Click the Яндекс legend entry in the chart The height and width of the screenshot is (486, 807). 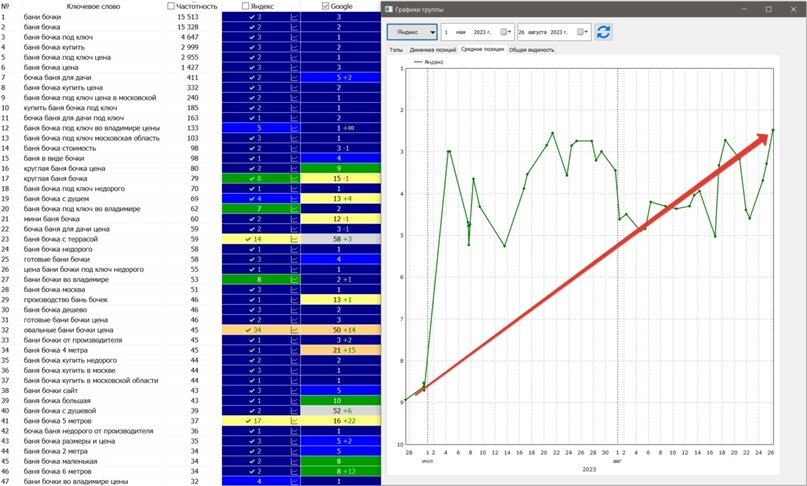[429, 62]
